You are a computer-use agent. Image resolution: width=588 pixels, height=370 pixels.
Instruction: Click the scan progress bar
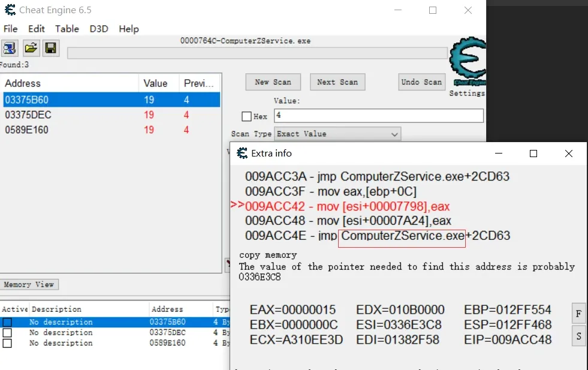tap(257, 53)
